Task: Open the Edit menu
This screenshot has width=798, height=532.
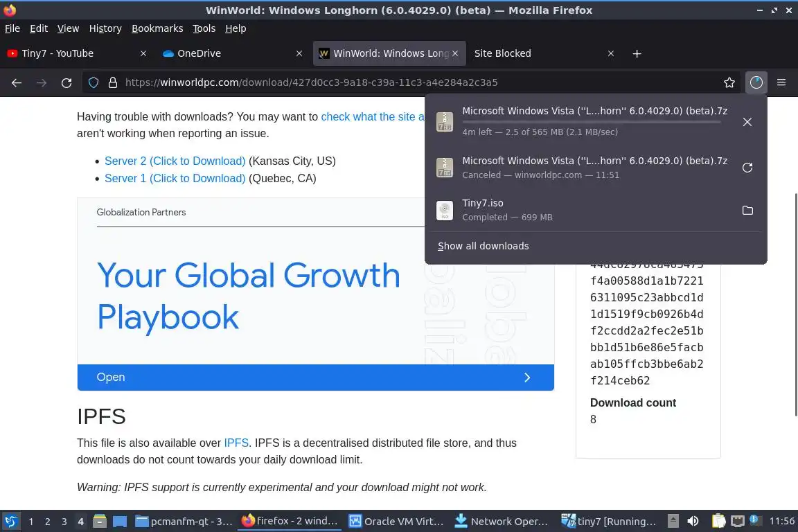Action: point(39,28)
